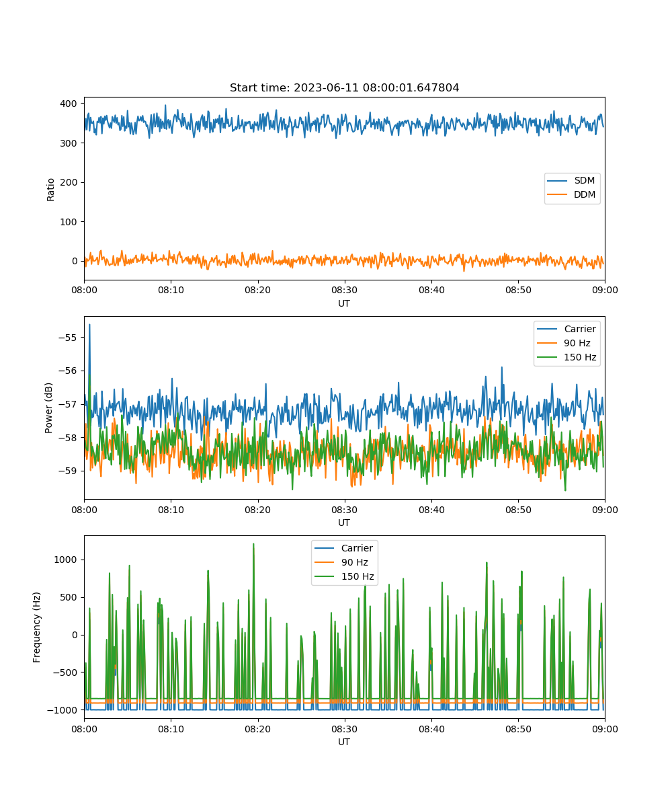Viewport: 672px width, 807px height.
Task: Select 08:00 tick under the Power plot
Action: 84,509
